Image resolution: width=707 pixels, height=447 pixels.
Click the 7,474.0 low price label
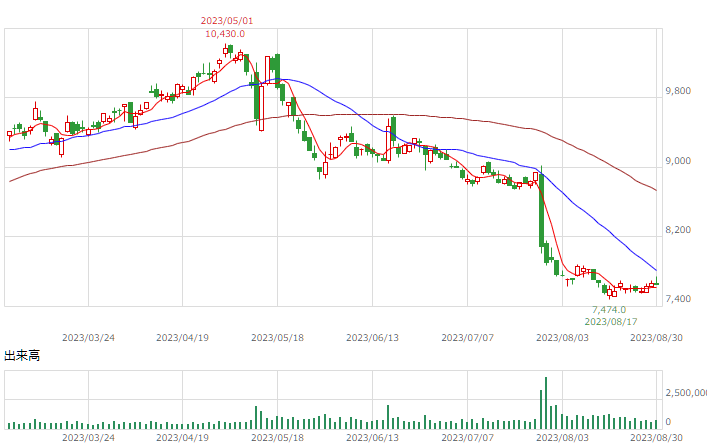tap(609, 310)
